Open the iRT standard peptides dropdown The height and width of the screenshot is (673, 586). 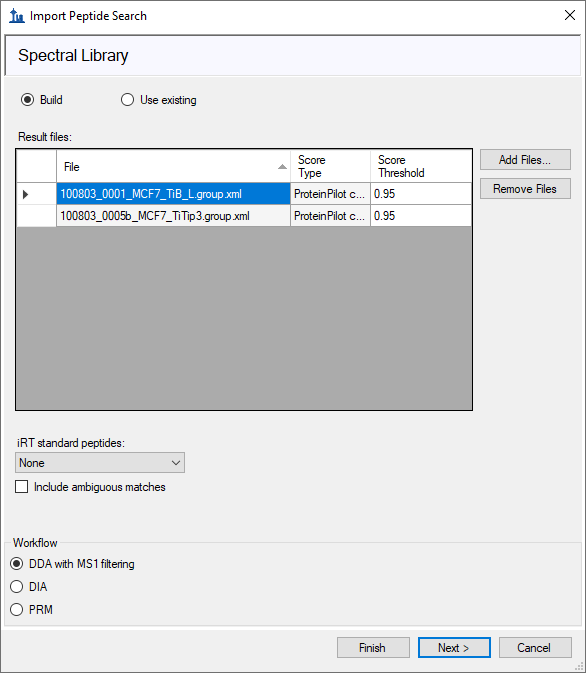100,463
